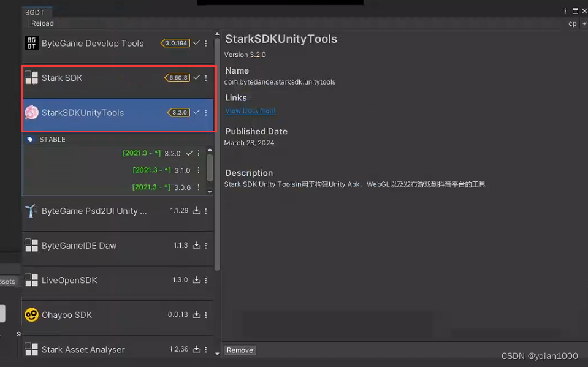Download Stark Asset Analyser version 1.2.66
The width and height of the screenshot is (588, 367).
pyautogui.click(x=196, y=349)
